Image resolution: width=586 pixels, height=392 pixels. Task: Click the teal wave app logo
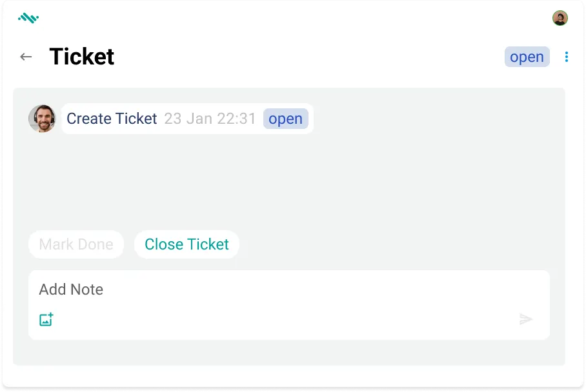30,17
